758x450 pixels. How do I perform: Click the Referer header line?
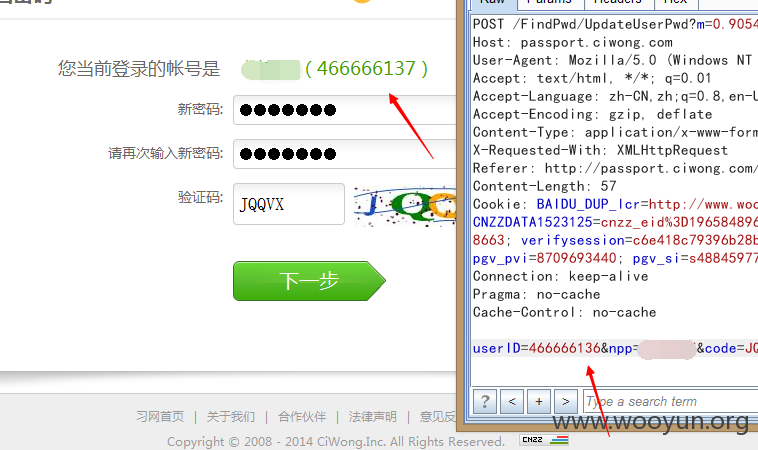point(615,168)
